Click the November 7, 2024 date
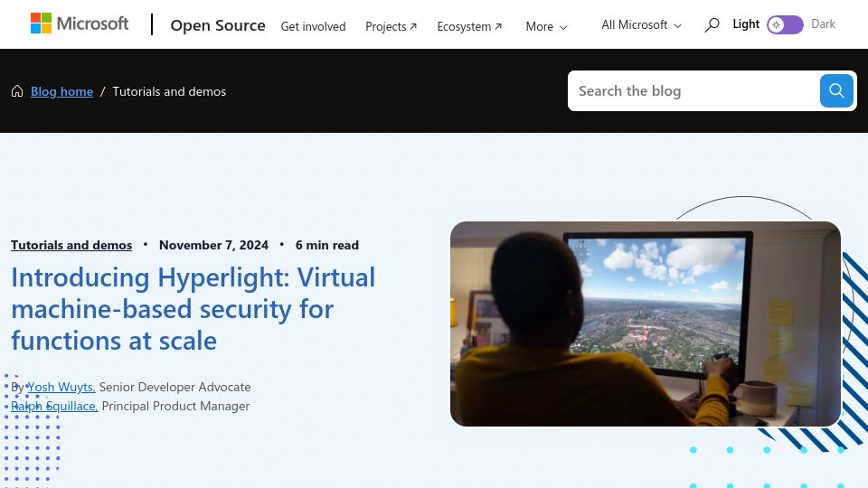Viewport: 868px width, 488px height. coord(213,245)
